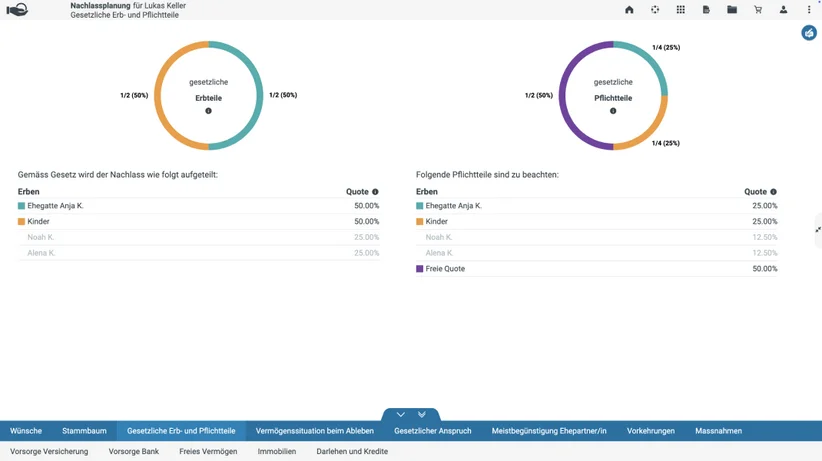Open Immobilien sub-navigation link
The width and height of the screenshot is (822, 461).
[277, 451]
